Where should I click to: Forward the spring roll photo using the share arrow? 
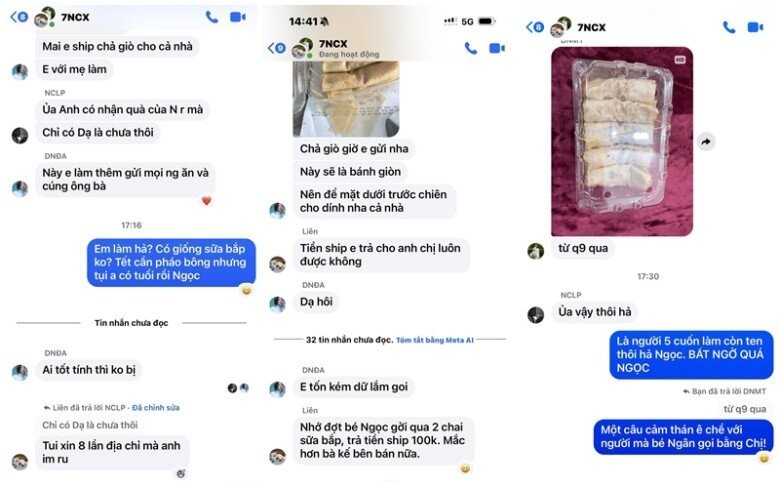click(706, 142)
